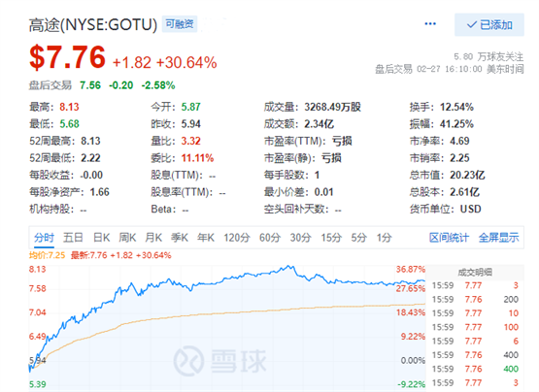Click the 成交明细 panel header

click(x=475, y=273)
